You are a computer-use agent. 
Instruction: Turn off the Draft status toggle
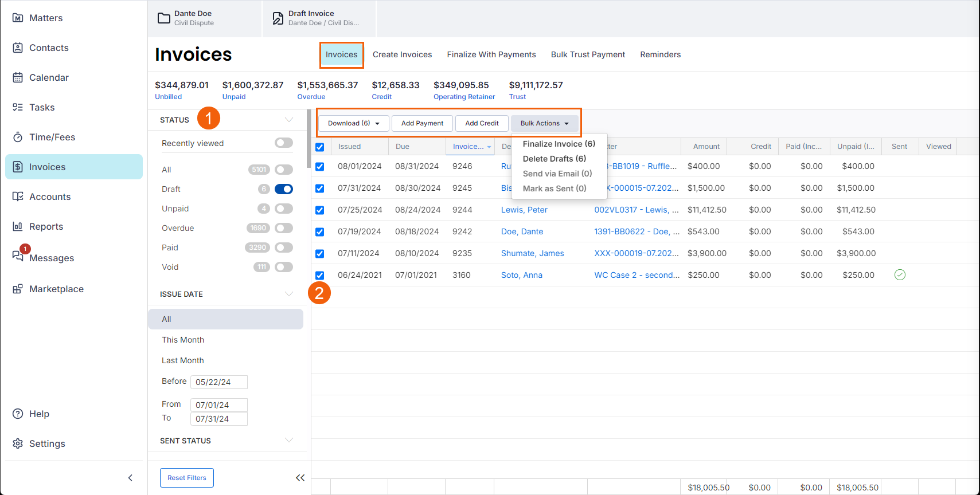click(283, 189)
